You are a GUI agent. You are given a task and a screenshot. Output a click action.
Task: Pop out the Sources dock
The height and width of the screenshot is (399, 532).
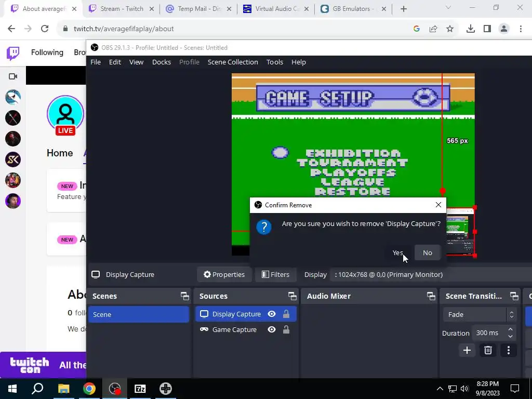coord(292,296)
